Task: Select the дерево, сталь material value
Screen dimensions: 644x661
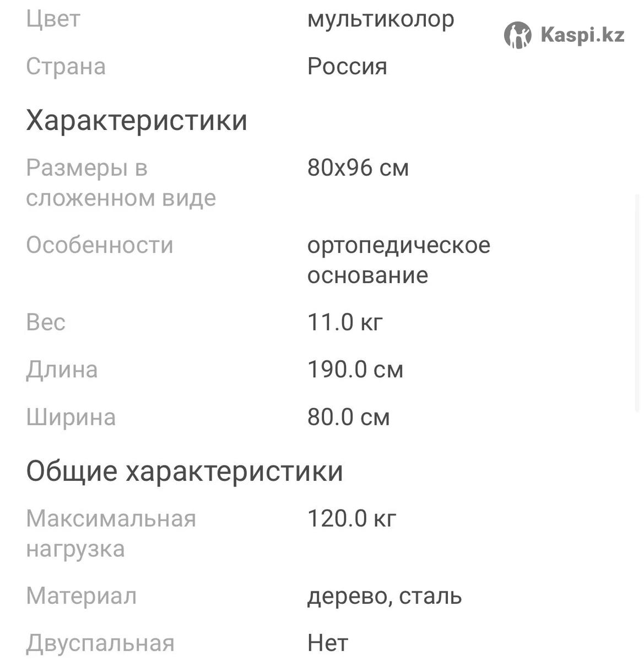Action: (x=385, y=597)
